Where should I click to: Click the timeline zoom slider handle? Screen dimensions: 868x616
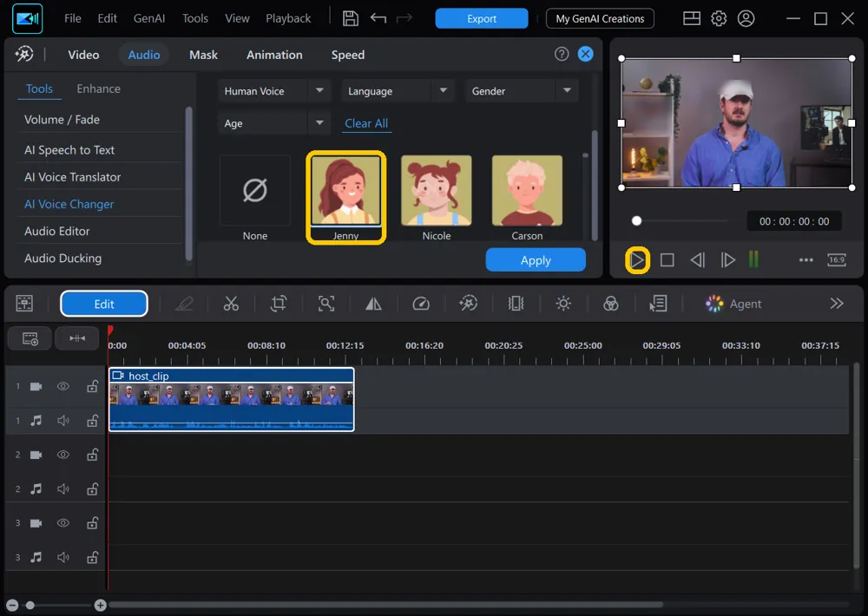[x=30, y=606]
